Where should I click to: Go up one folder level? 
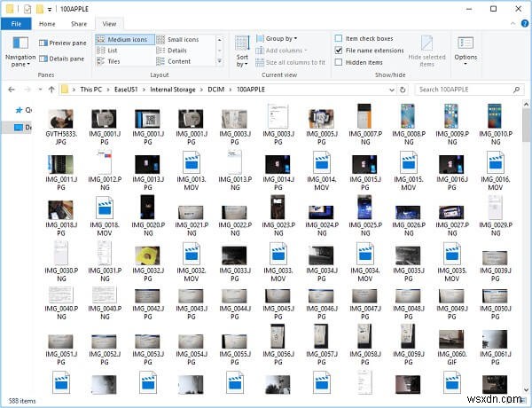click(51, 90)
